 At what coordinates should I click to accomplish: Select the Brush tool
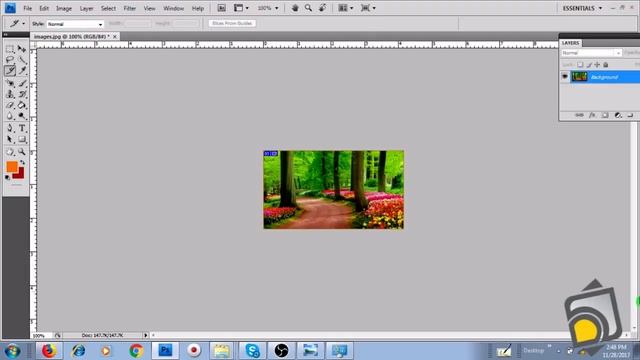click(22, 84)
